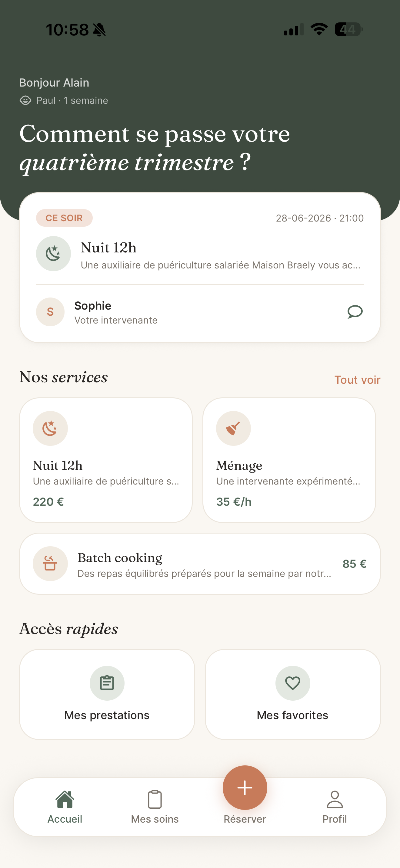Tap the Ménage broom icon

tap(233, 428)
